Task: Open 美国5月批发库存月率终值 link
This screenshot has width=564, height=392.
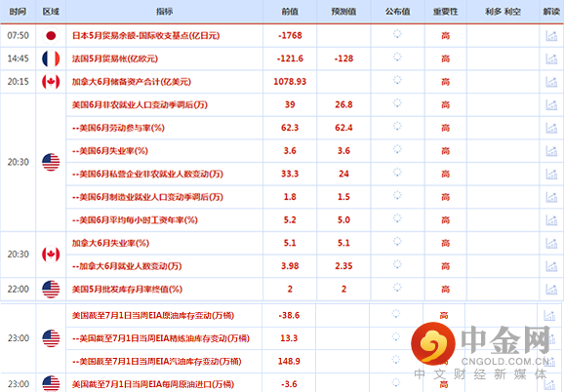Action: pyautogui.click(x=127, y=289)
